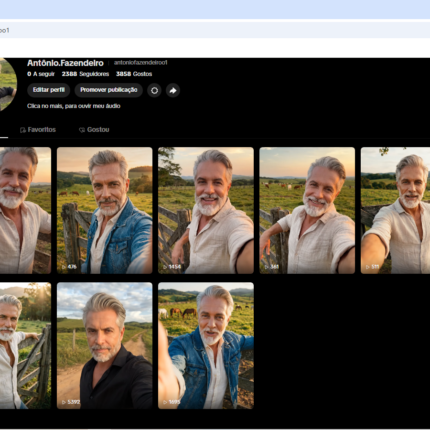This screenshot has width=430, height=430.
Task: Click the 0 A seguir following count
Action: [41, 74]
